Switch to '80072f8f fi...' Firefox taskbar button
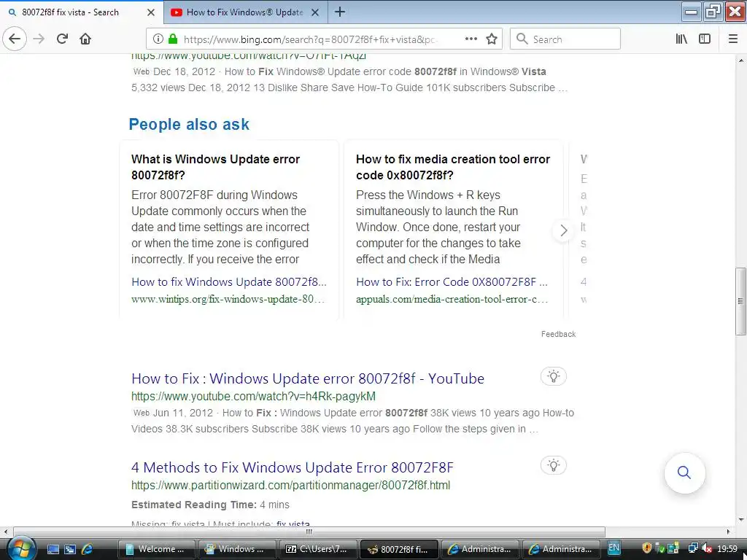747x560 pixels. pyautogui.click(x=399, y=549)
